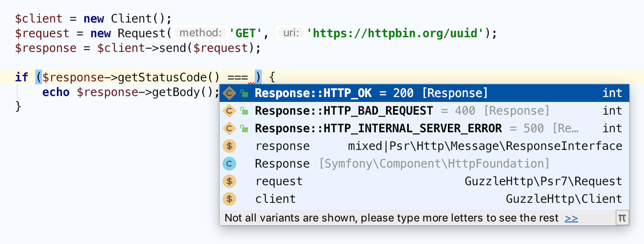Click the constant icon beside HTTP_INTERNAL_SERVER_ERROR

coord(229,128)
